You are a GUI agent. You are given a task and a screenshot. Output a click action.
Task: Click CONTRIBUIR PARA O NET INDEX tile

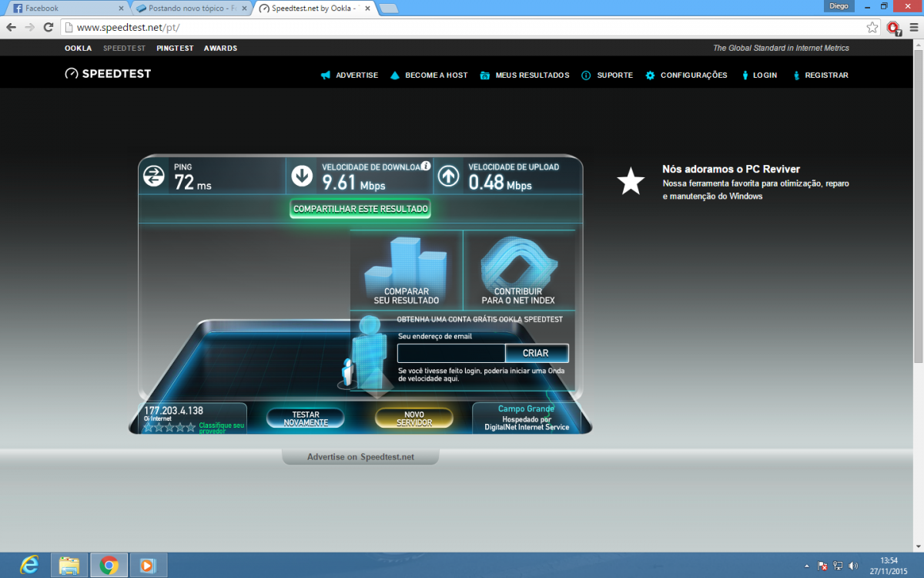pos(518,271)
